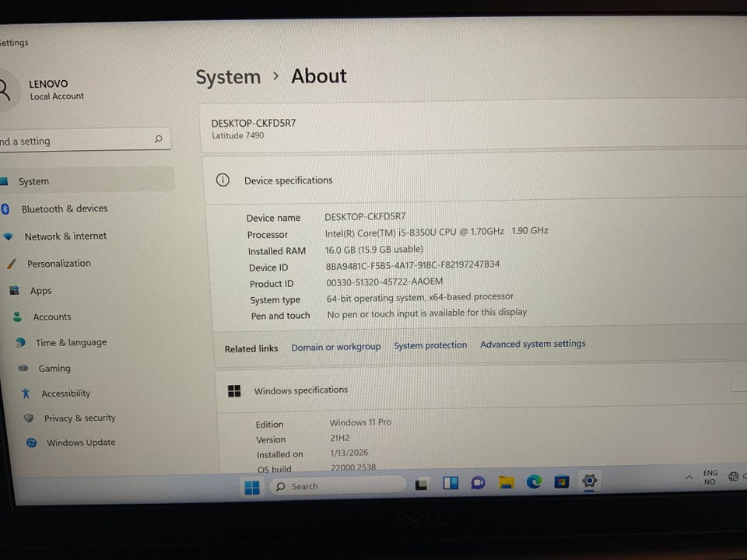Click the figure icon beside Accessibility
The image size is (747, 560).
click(26, 394)
